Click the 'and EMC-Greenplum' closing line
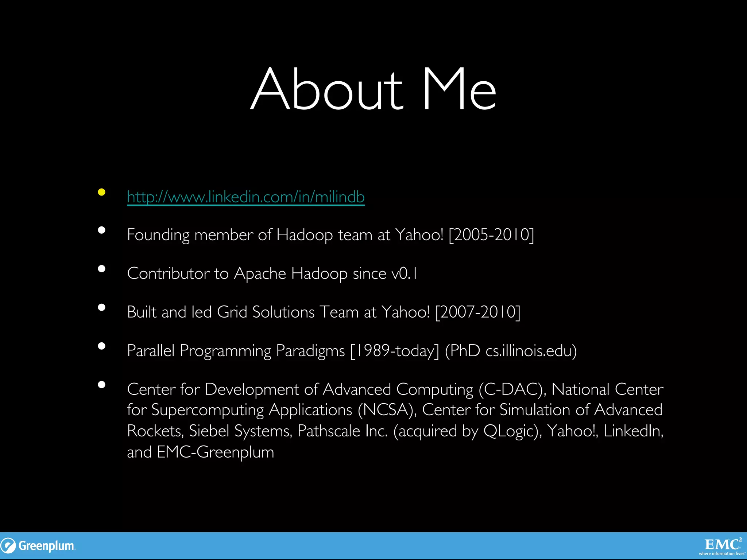 click(x=200, y=452)
